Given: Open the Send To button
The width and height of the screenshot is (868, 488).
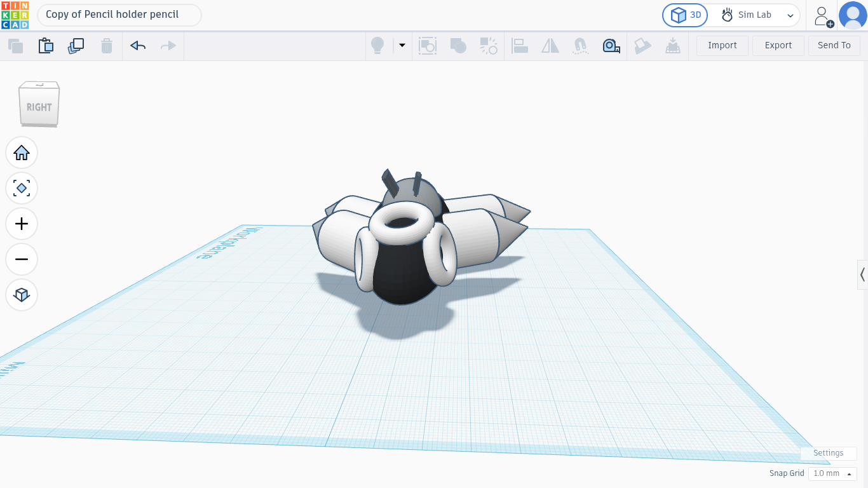Looking at the screenshot, I should (x=834, y=46).
